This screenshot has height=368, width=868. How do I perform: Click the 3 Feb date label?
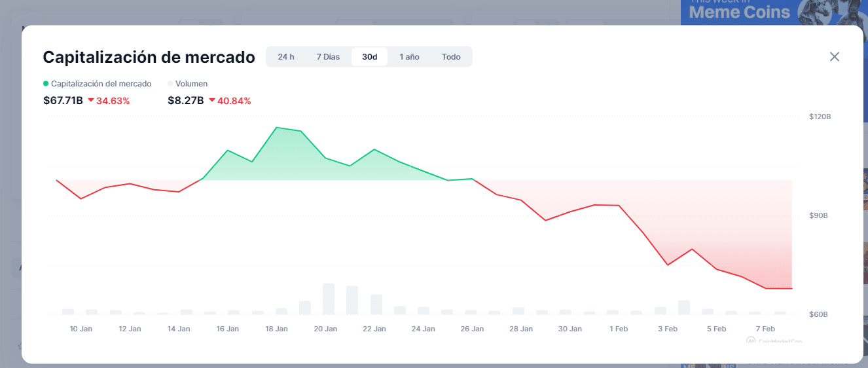click(x=667, y=329)
